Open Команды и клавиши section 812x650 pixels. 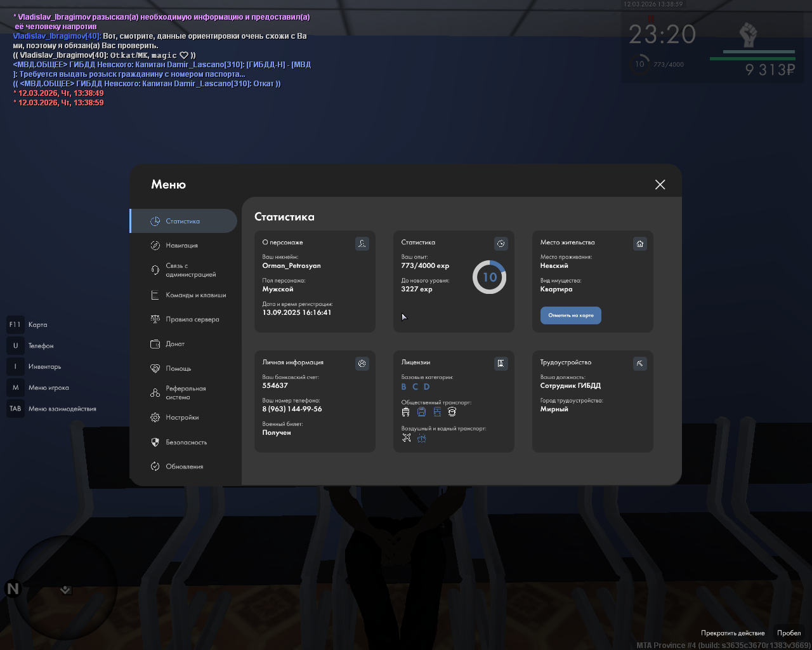tap(195, 295)
